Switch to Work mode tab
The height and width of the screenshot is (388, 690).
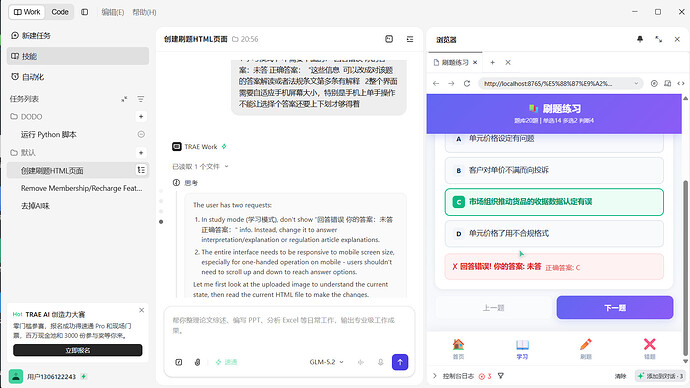27,12
